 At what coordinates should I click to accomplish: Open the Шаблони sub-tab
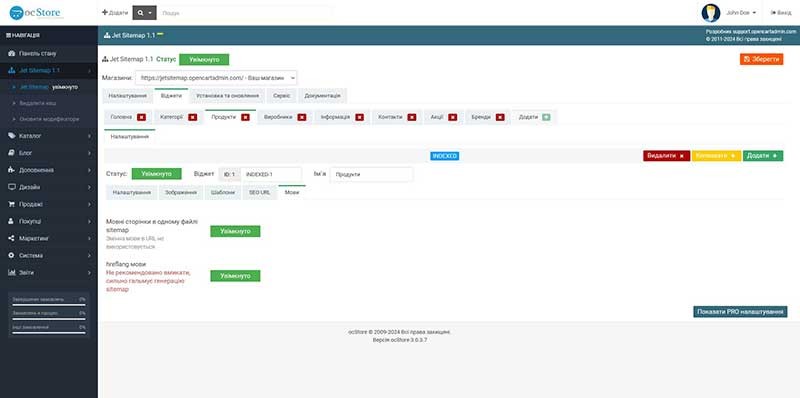[x=222, y=193]
